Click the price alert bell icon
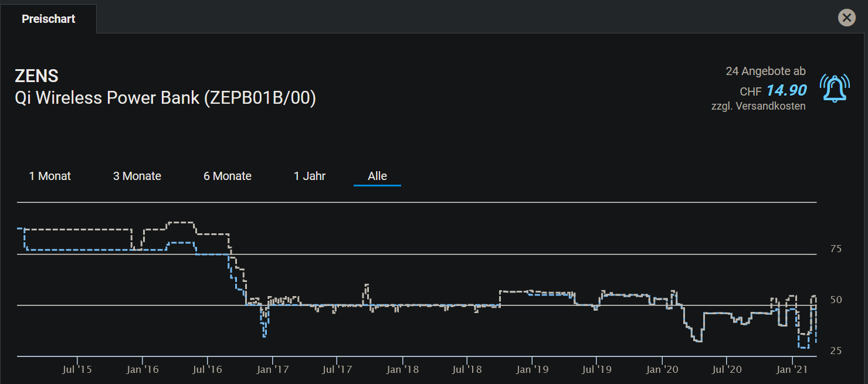This screenshot has width=868, height=384. (835, 88)
